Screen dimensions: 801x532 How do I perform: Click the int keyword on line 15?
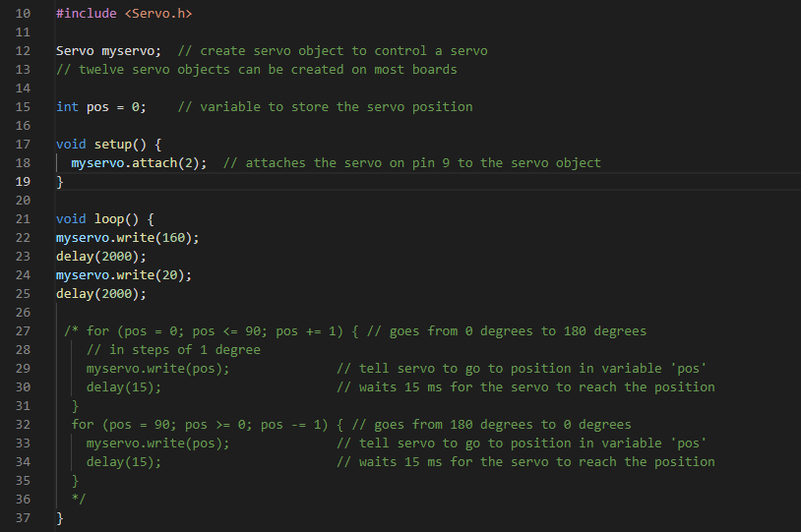[x=67, y=107]
